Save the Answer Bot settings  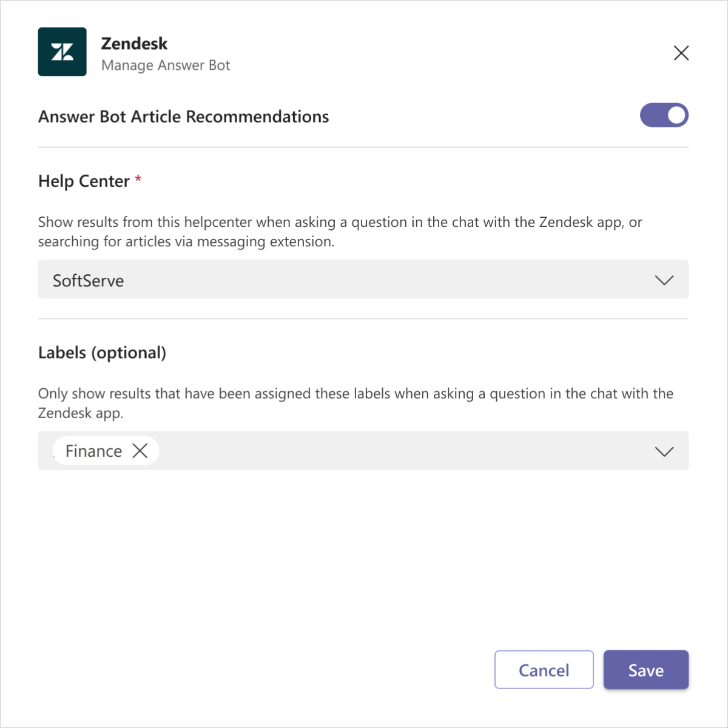tap(645, 670)
